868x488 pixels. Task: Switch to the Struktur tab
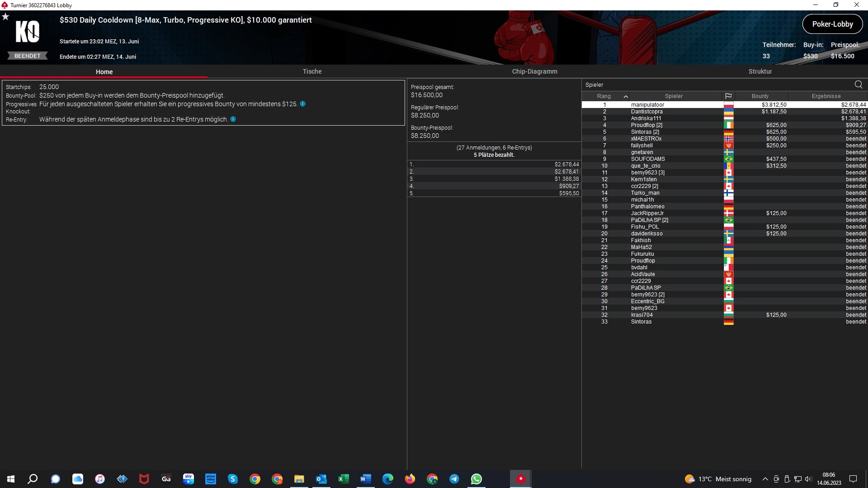pos(760,71)
